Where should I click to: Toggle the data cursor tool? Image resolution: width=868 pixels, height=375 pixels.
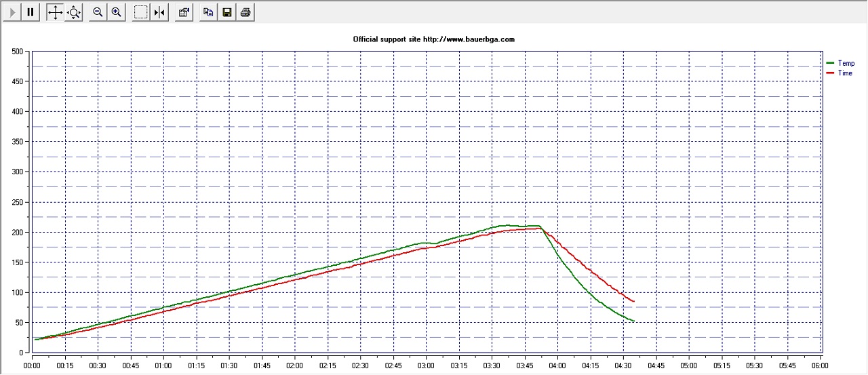tap(159, 12)
